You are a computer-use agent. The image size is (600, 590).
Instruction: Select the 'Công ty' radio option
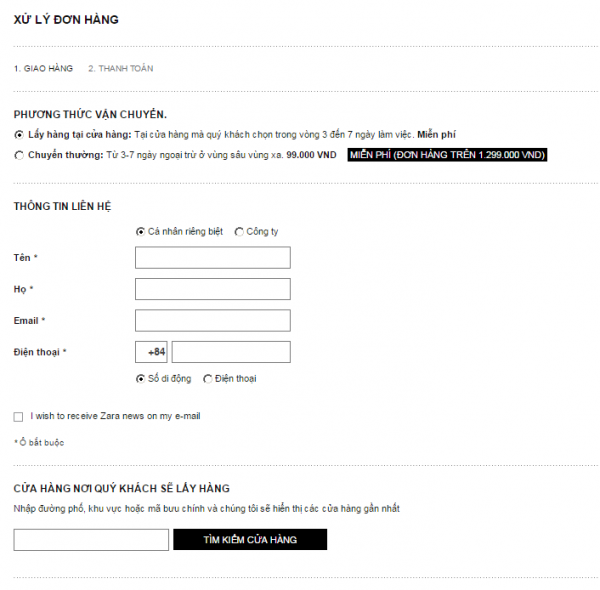point(239,232)
